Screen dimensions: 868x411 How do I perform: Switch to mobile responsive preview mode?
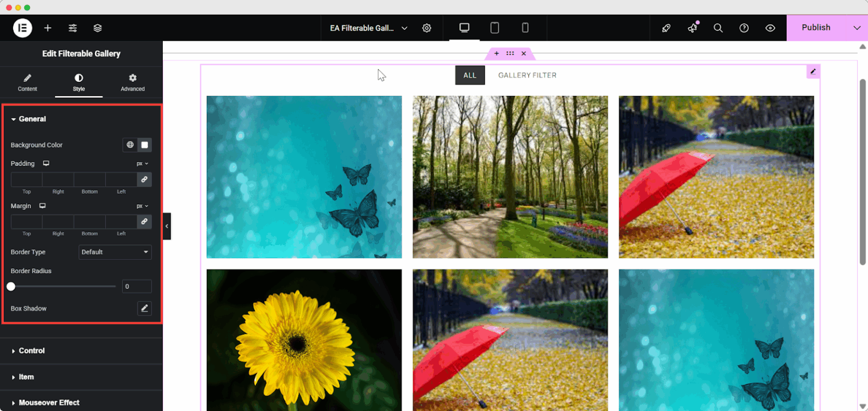(x=526, y=27)
